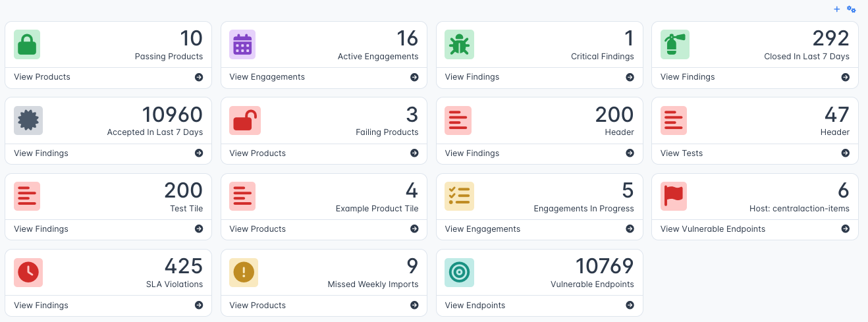The image size is (868, 322).
Task: Click the red unlocked Failing Products icon
Action: (242, 121)
